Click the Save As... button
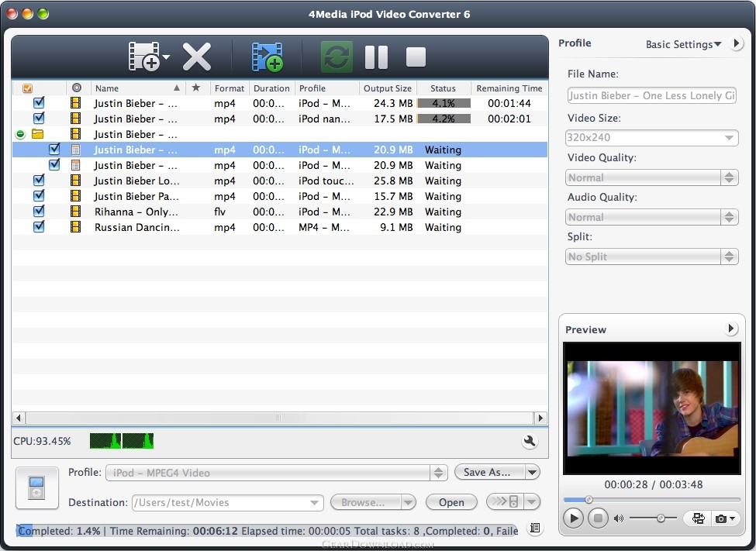The width and height of the screenshot is (756, 551). pyautogui.click(x=489, y=473)
